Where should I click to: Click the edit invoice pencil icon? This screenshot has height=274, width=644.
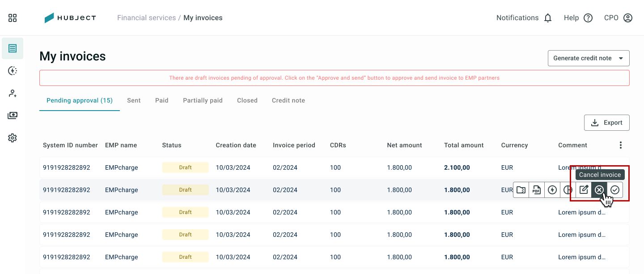point(584,190)
